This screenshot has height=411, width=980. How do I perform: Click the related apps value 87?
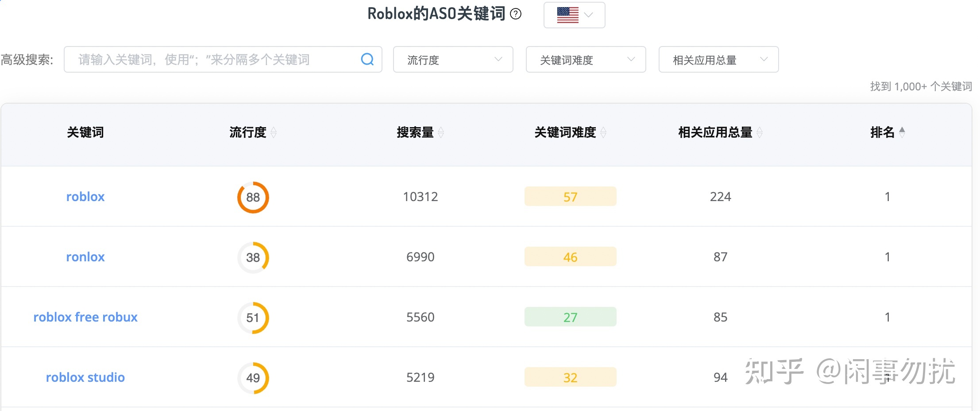click(721, 257)
